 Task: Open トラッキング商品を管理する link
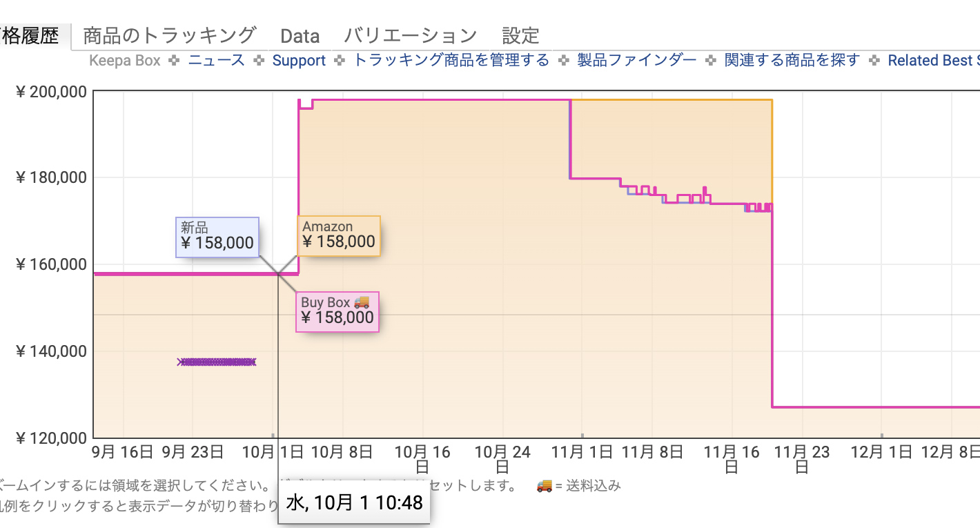coord(451,60)
